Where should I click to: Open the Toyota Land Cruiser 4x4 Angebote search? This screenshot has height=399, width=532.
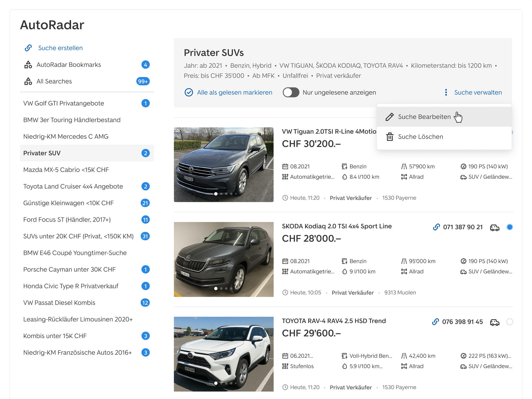[x=73, y=186]
